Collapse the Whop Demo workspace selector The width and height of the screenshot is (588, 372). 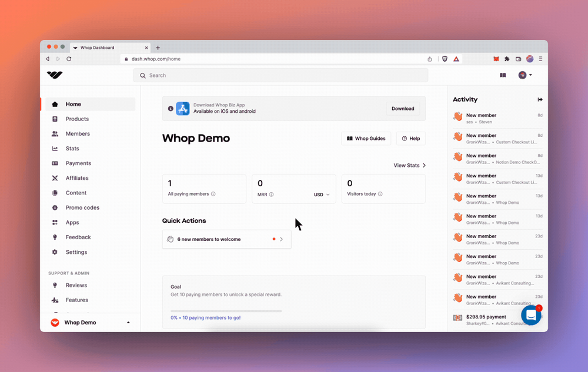click(x=128, y=322)
